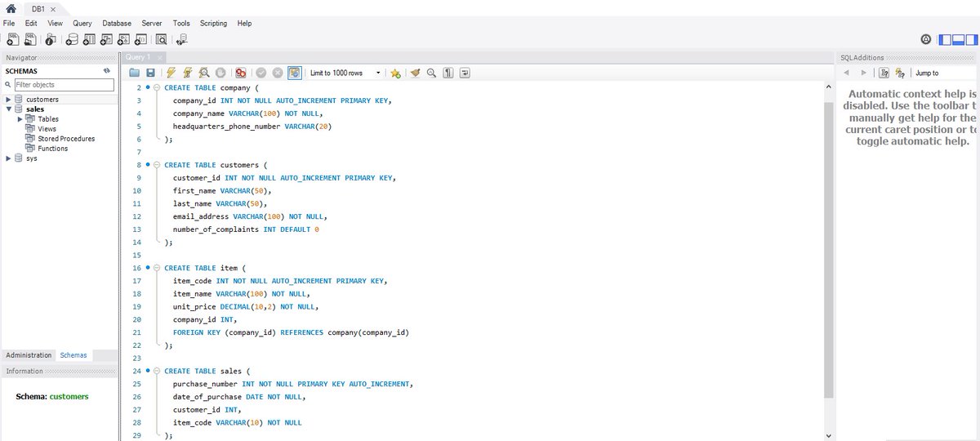Rollback the current transaction icon
Viewport: 980px width, 441px height.
278,73
